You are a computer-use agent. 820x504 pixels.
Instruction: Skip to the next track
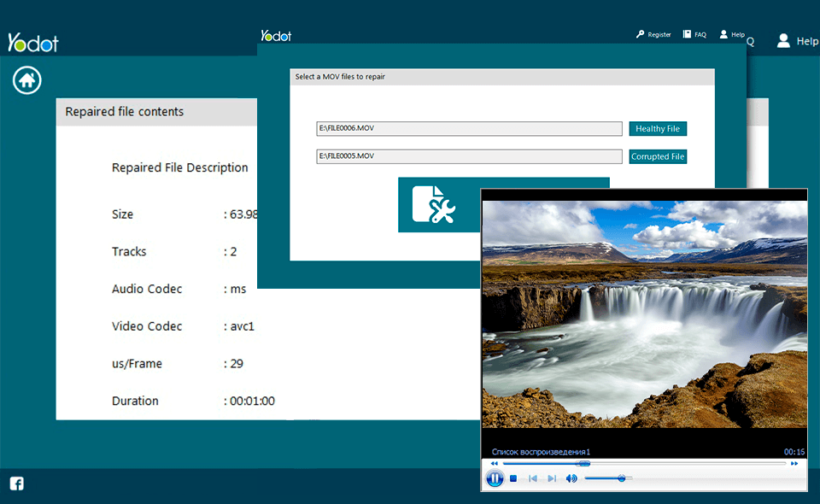(551, 478)
